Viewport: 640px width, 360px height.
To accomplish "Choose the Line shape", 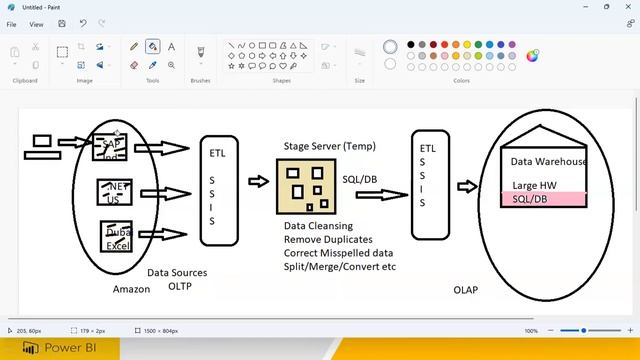I will point(231,45).
